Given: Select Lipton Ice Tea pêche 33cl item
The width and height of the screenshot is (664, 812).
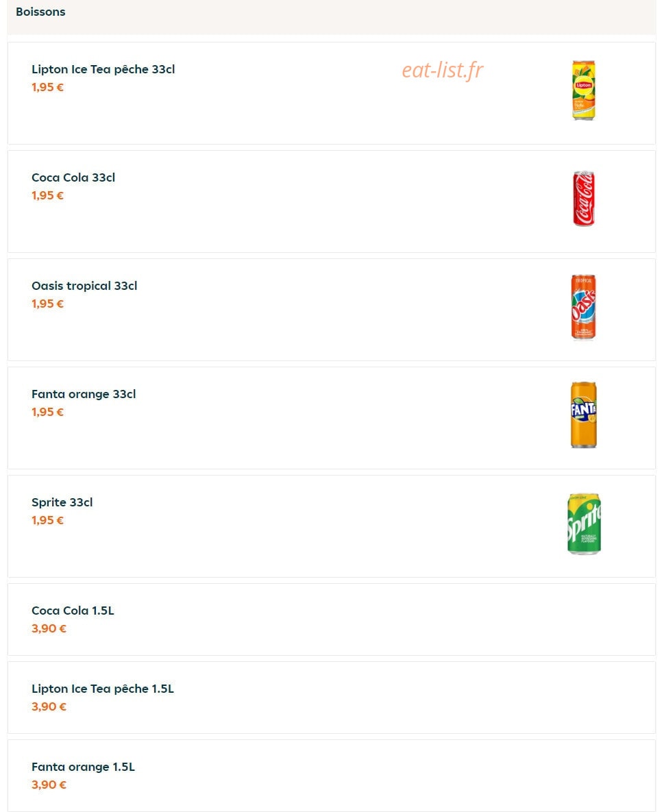Looking at the screenshot, I should (332, 93).
